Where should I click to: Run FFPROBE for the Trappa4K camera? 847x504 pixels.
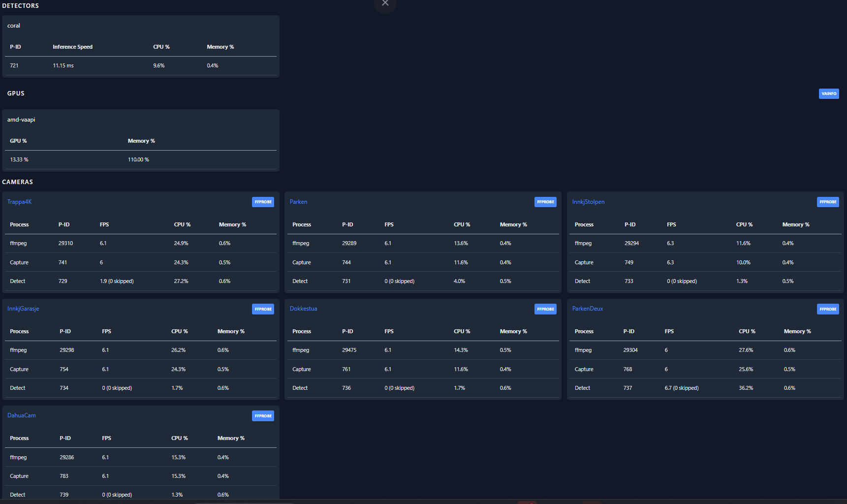pos(263,202)
